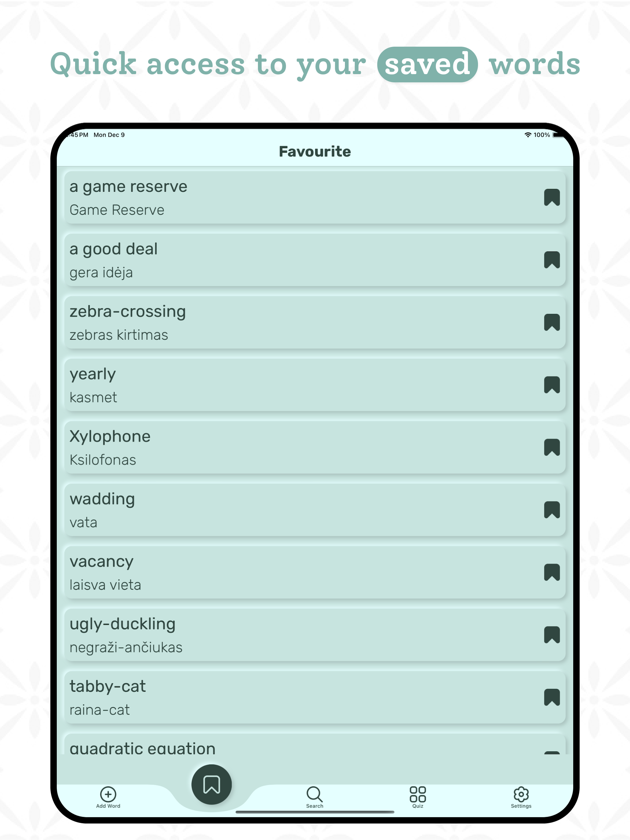Select the 'ugly-duckling' word card

point(315,635)
